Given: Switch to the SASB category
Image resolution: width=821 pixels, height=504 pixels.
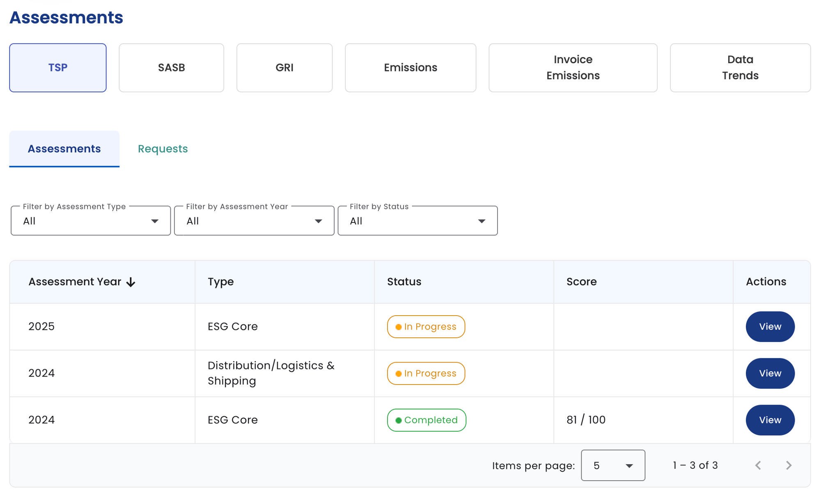Looking at the screenshot, I should click(171, 68).
